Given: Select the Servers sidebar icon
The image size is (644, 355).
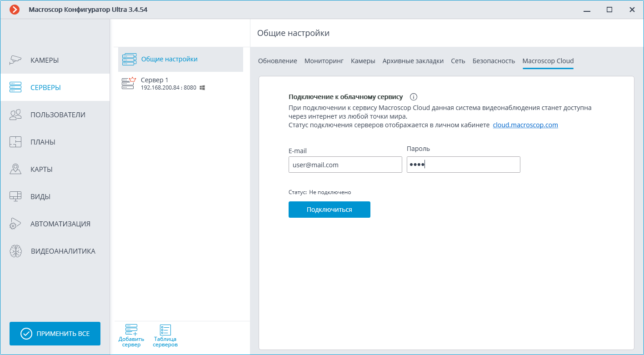Looking at the screenshot, I should [15, 87].
